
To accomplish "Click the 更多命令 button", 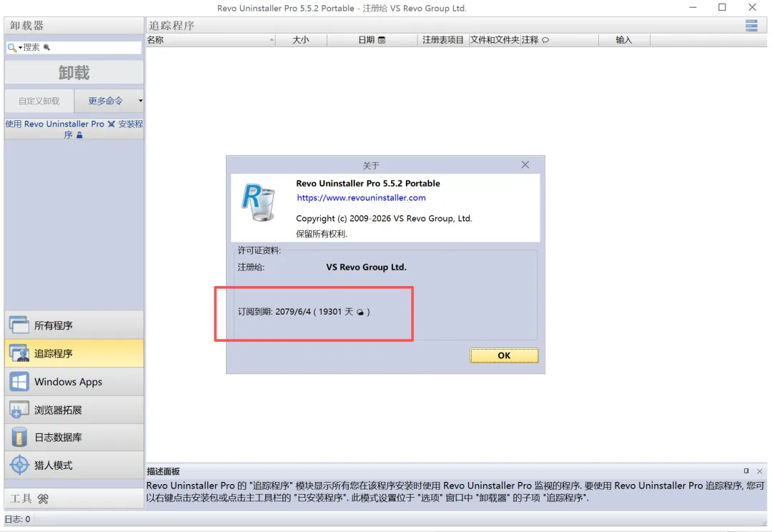I will (x=105, y=101).
